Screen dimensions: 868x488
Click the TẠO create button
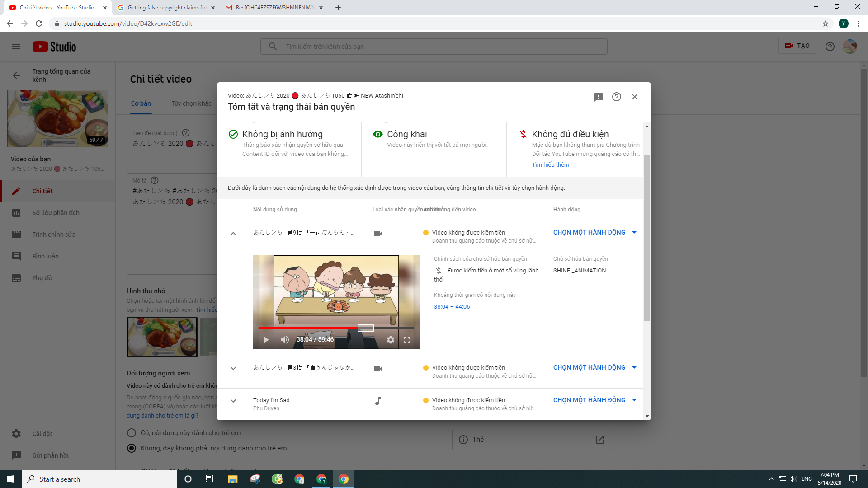point(798,46)
